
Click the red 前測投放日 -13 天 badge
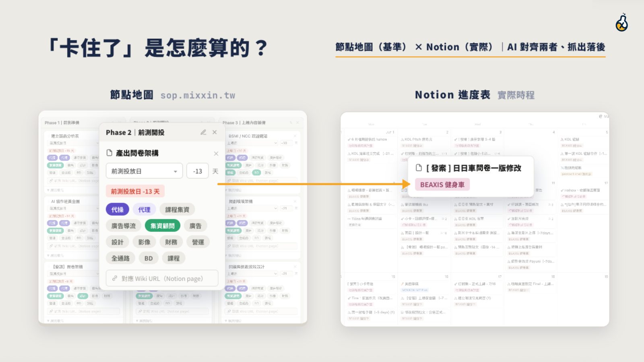point(135,191)
